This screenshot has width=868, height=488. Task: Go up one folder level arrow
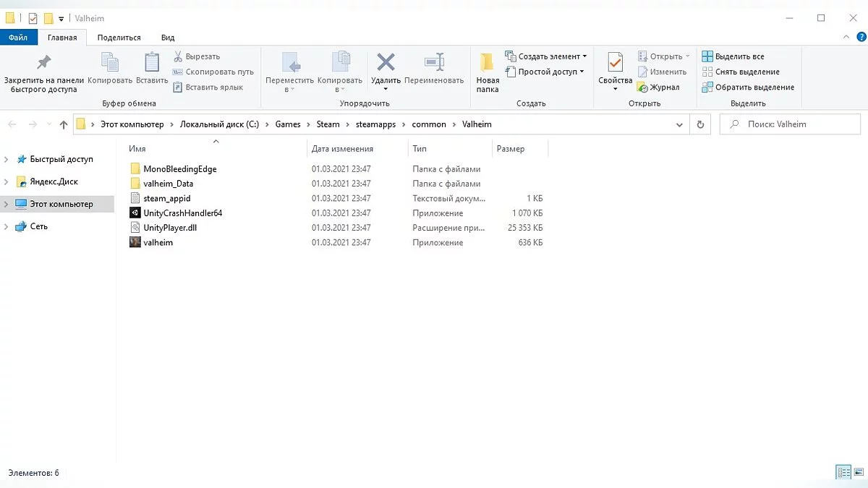(x=64, y=124)
